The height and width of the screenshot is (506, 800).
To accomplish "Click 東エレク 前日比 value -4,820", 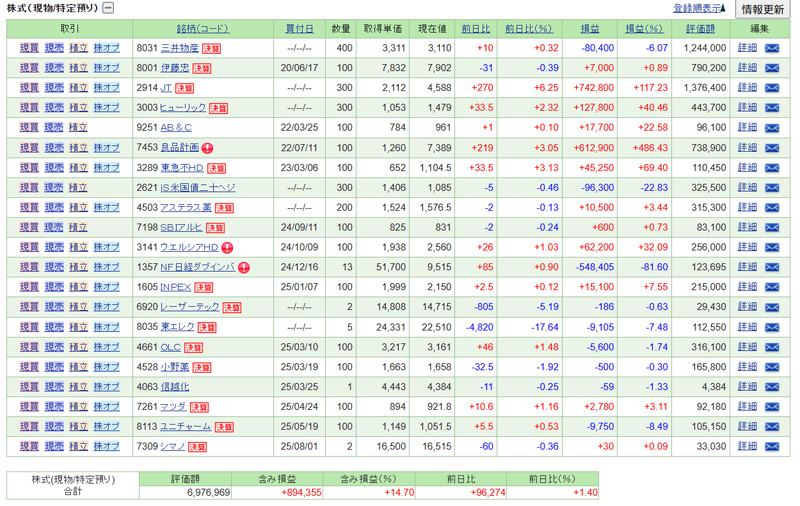I will click(x=480, y=327).
